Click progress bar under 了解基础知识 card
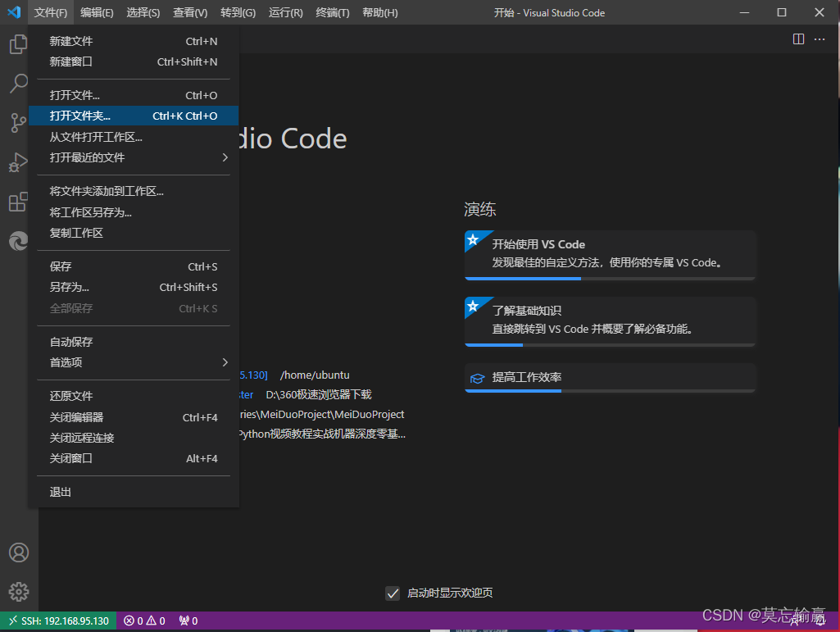The image size is (840, 632). click(x=610, y=345)
